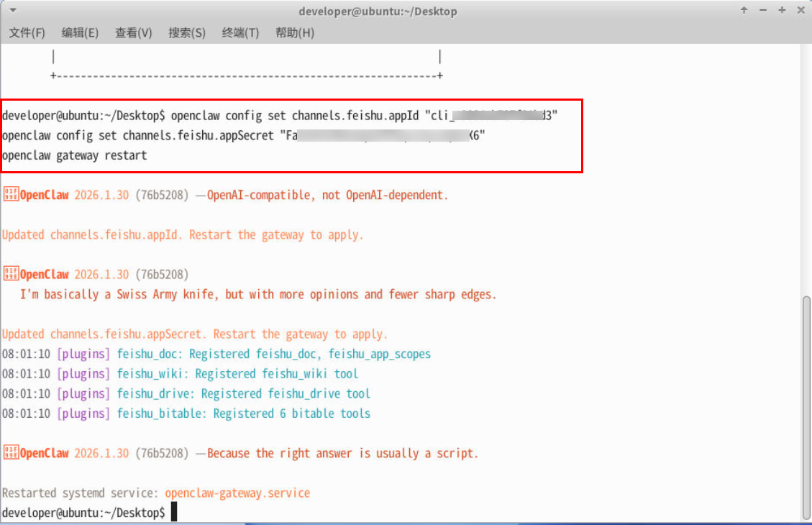The image size is (812, 525).
Task: Click the 'openclaw gateway restart' command line
Action: 75,155
